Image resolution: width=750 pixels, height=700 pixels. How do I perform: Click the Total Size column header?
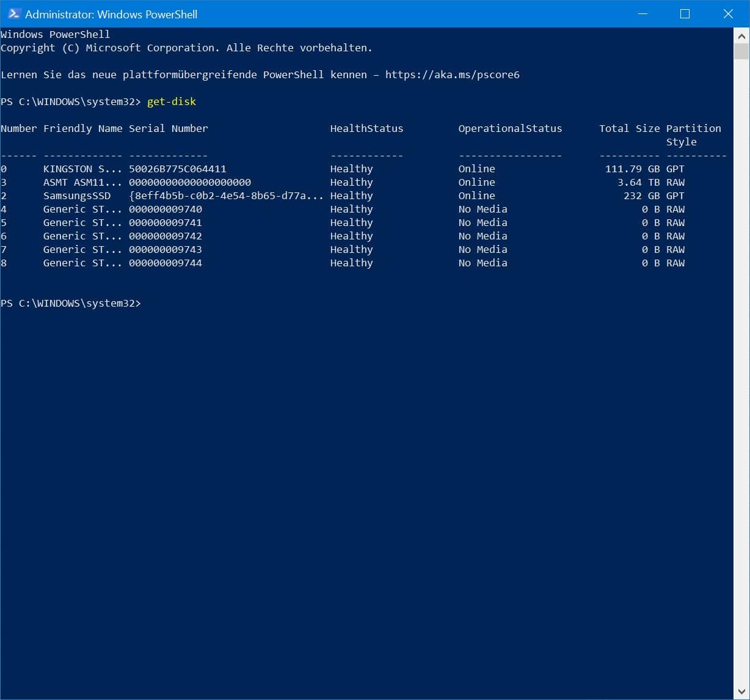coord(630,128)
